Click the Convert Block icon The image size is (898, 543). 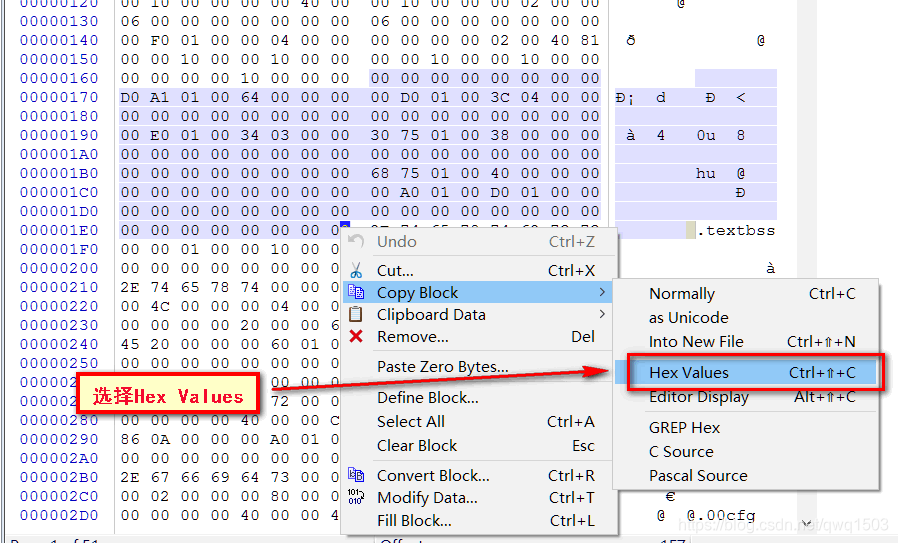356,475
